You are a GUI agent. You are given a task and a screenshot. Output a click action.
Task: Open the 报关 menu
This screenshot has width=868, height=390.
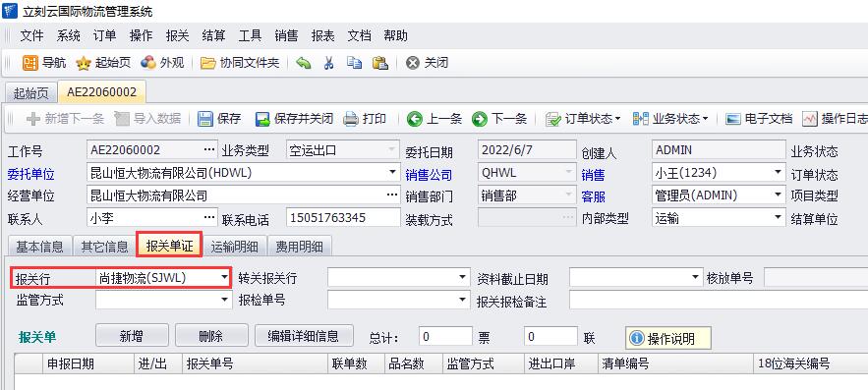(177, 36)
